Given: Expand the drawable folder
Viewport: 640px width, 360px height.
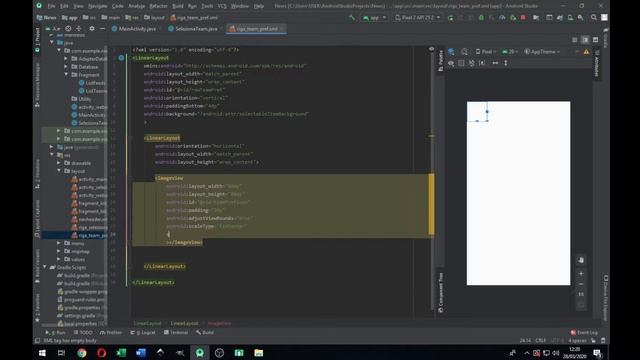Looking at the screenshot, I should (59, 163).
